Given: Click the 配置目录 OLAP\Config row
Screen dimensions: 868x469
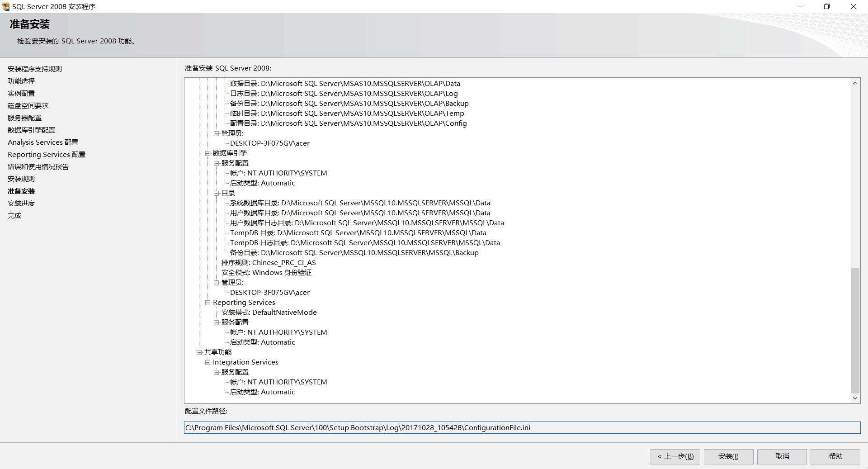Looking at the screenshot, I should tap(348, 123).
